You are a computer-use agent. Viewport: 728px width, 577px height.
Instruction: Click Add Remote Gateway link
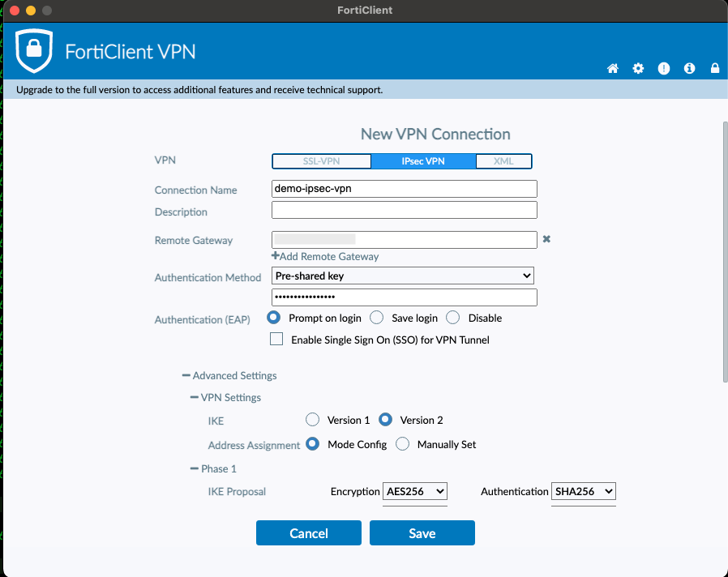pyautogui.click(x=328, y=256)
